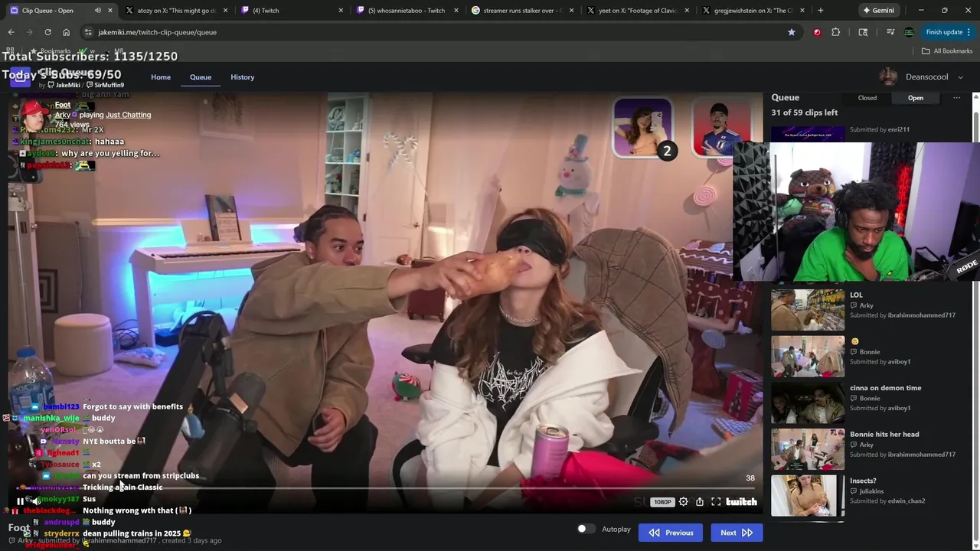Open the 1080P quality selector
Screen dimensions: 980x551
662,502
